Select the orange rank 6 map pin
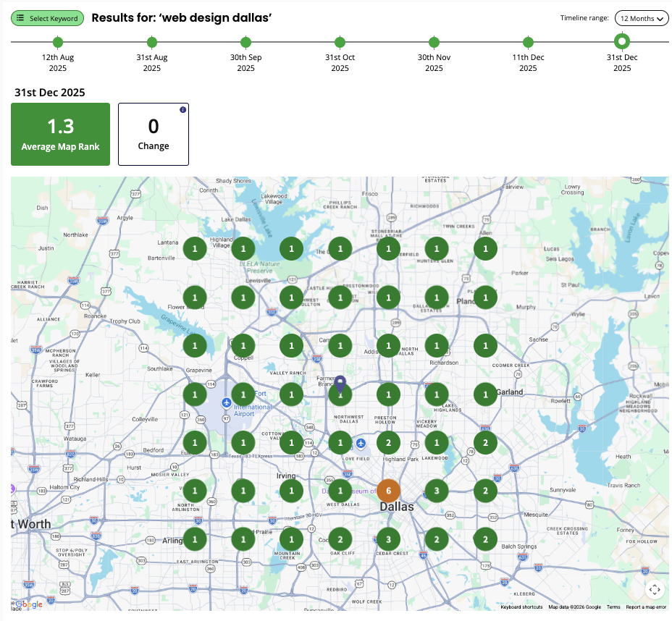Image resolution: width=672 pixels, height=621 pixels. pos(388,491)
